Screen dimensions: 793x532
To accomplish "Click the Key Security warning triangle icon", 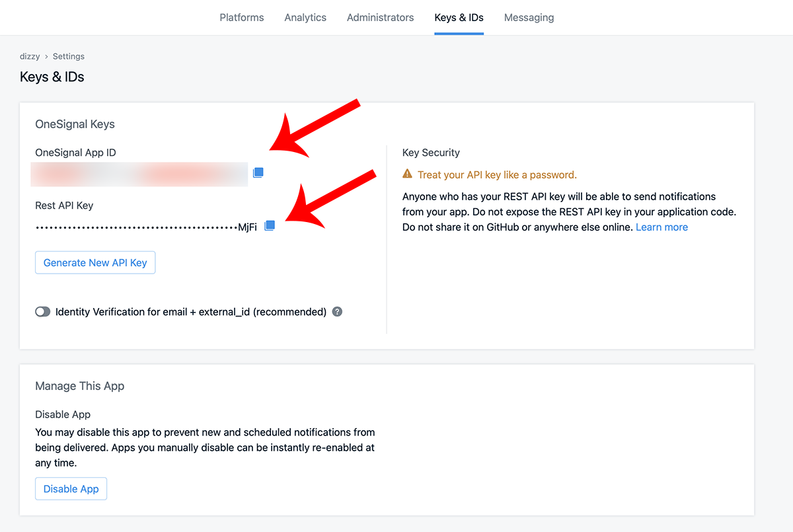I will 407,175.
